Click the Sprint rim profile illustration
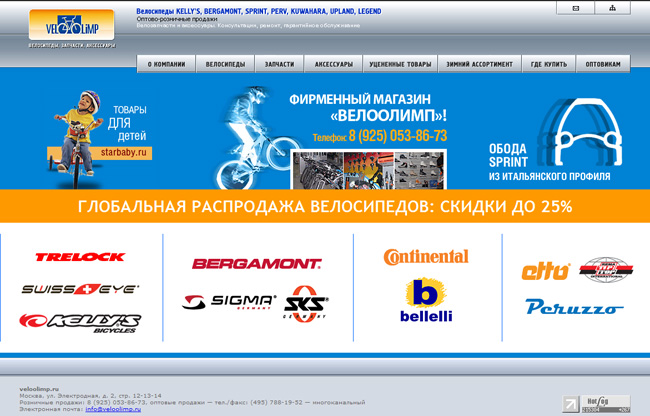 tap(582, 132)
